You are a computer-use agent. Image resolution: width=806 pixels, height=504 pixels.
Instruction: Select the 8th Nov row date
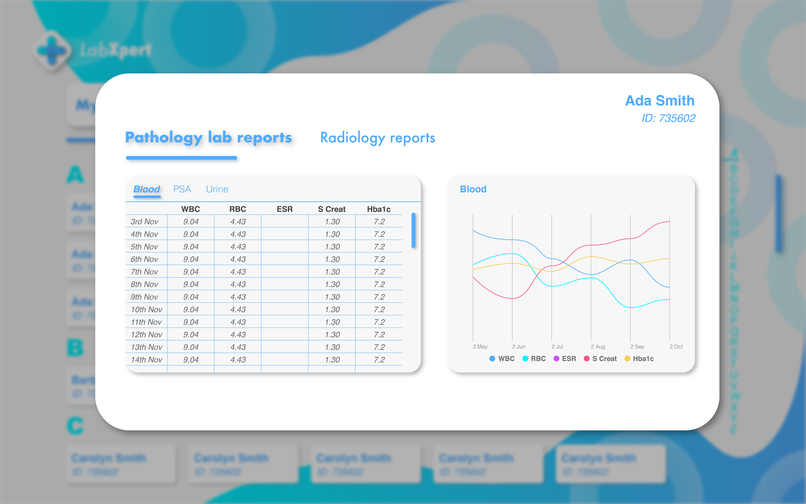tap(144, 284)
